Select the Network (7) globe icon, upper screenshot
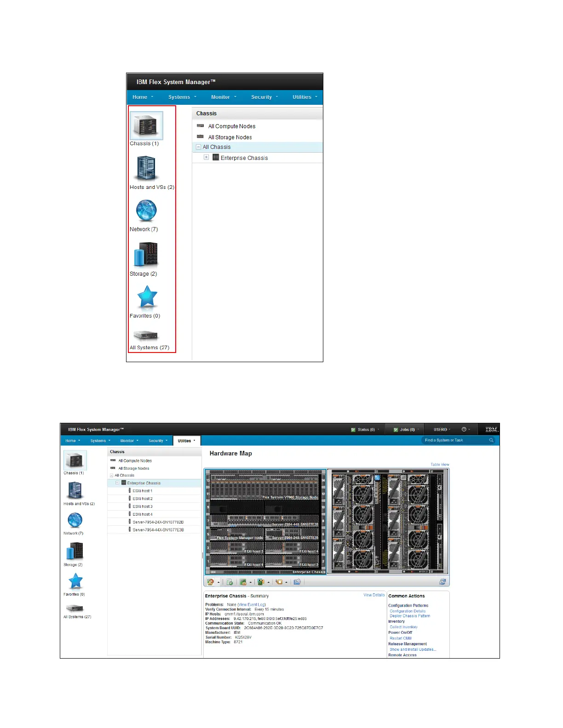This screenshot has height=728, width=563. point(146,211)
